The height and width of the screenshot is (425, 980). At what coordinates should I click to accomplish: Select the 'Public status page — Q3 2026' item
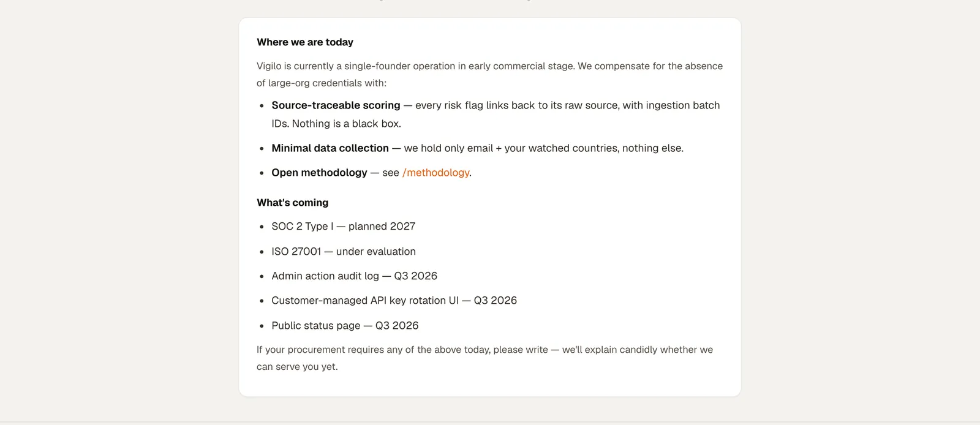click(x=345, y=326)
